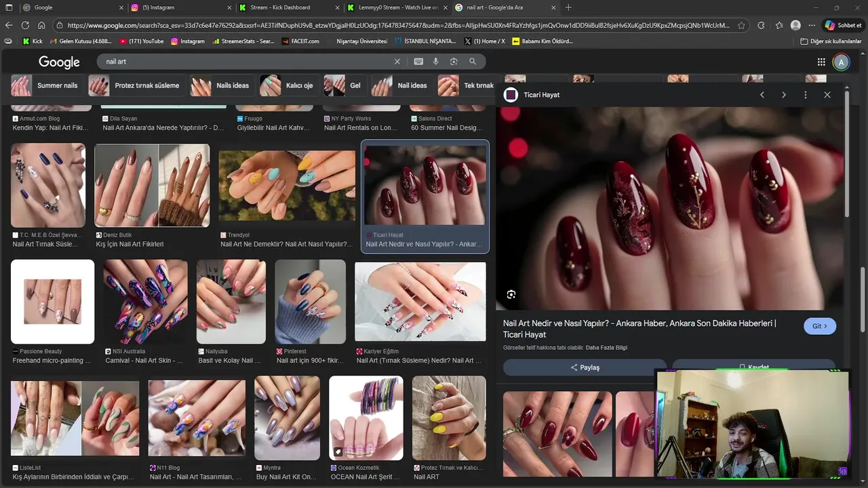Open the large red nails preview image

670,209
